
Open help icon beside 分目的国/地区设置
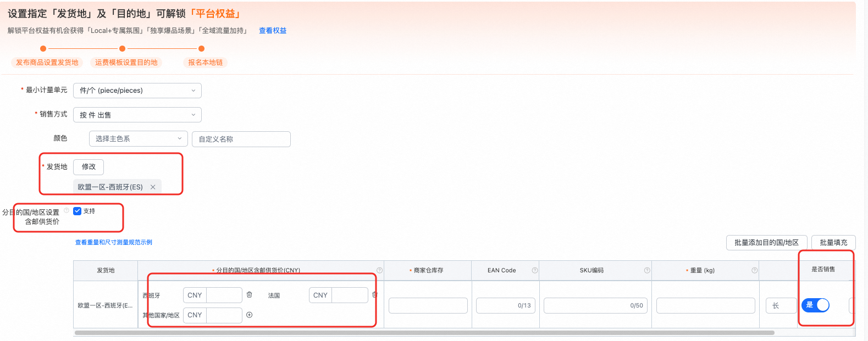pyautogui.click(x=67, y=210)
